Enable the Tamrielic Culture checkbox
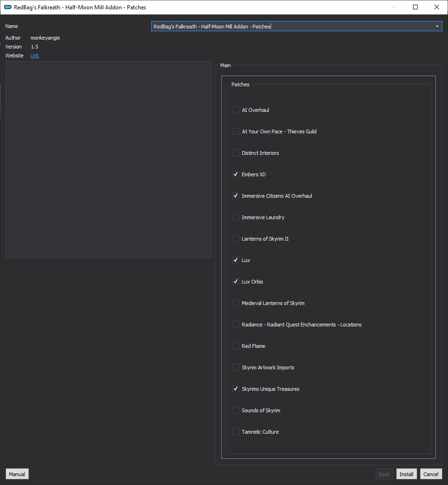Screen dimensions: 448x485 pos(236,431)
